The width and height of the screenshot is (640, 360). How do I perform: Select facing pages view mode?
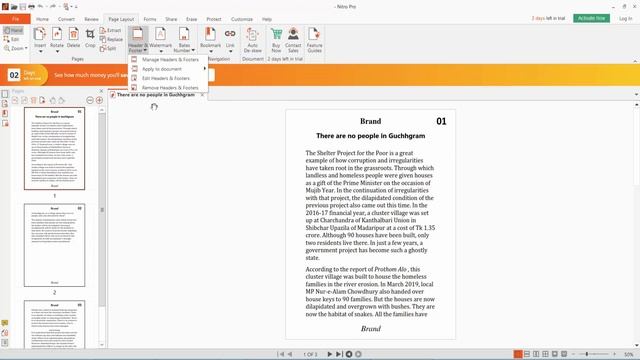tap(536, 354)
